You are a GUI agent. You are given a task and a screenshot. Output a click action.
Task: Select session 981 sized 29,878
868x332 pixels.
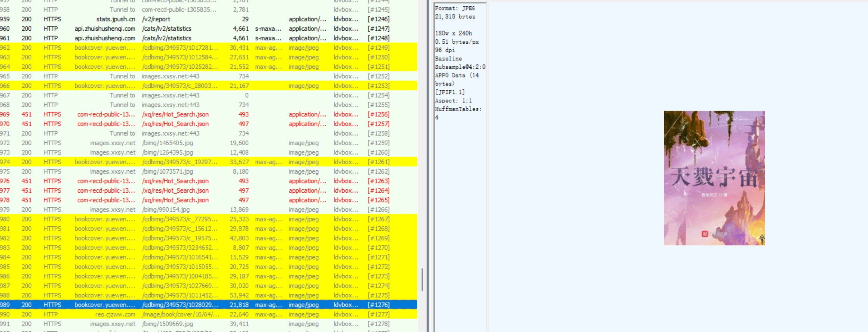(209, 229)
